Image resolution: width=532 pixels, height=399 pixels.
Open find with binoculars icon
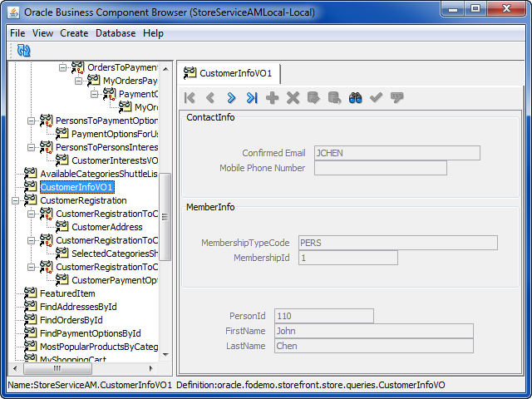click(x=355, y=98)
